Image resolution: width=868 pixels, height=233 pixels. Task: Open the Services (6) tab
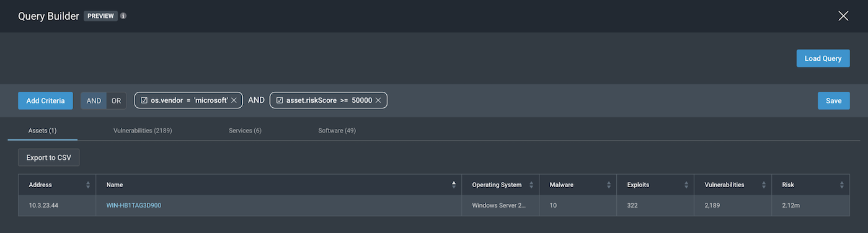(x=245, y=131)
